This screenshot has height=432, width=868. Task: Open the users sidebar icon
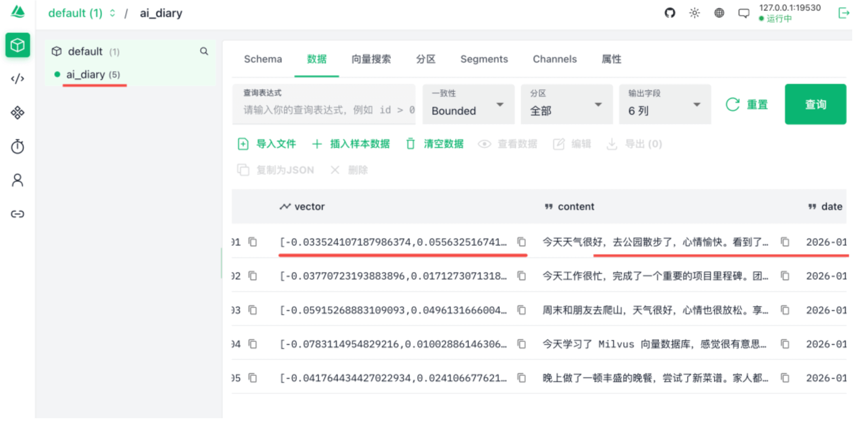click(x=18, y=180)
